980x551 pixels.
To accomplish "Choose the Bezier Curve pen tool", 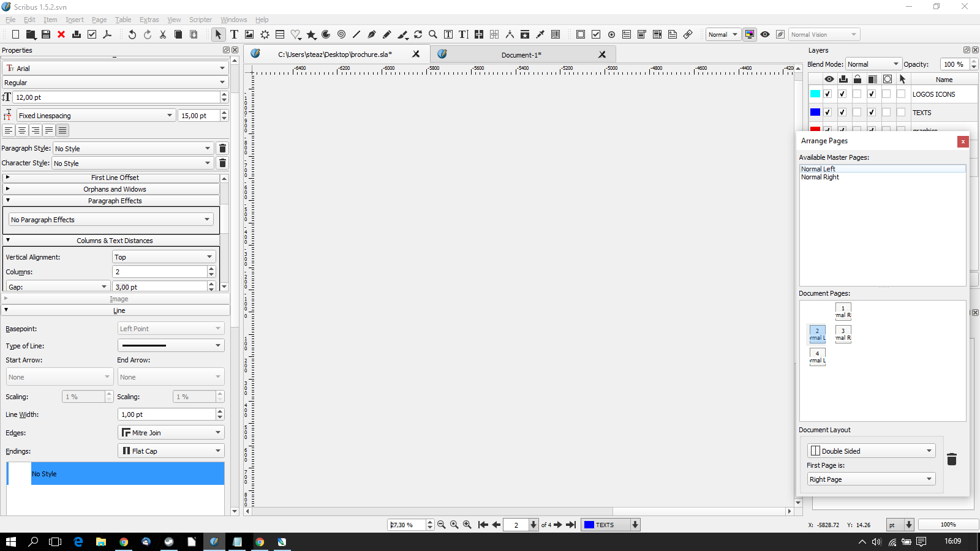I will coord(372,35).
